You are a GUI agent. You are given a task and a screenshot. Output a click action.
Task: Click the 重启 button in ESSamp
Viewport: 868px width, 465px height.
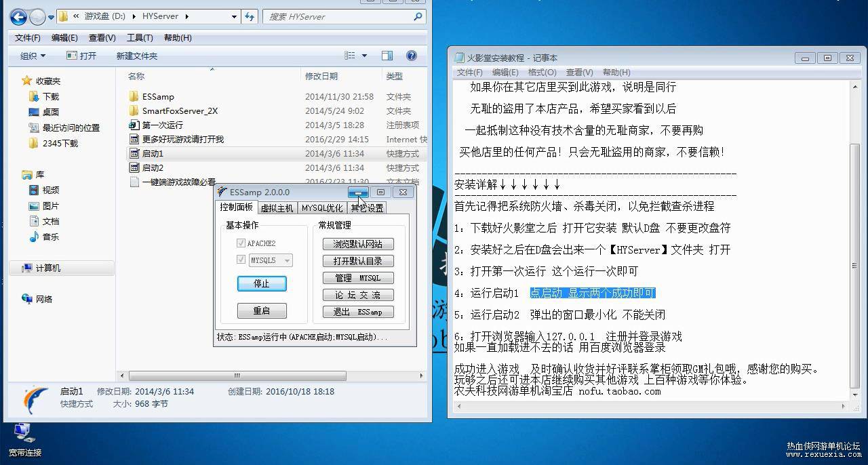pyautogui.click(x=262, y=310)
